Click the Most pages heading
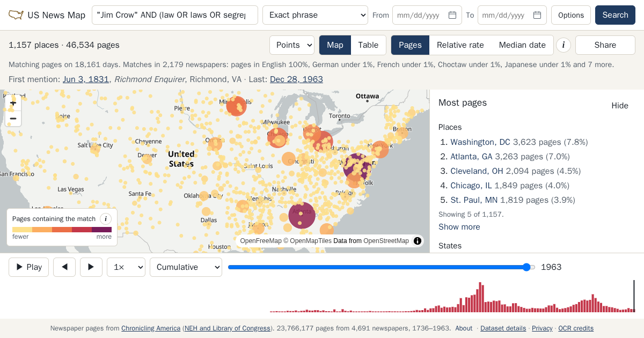The image size is (644, 338). [463, 102]
